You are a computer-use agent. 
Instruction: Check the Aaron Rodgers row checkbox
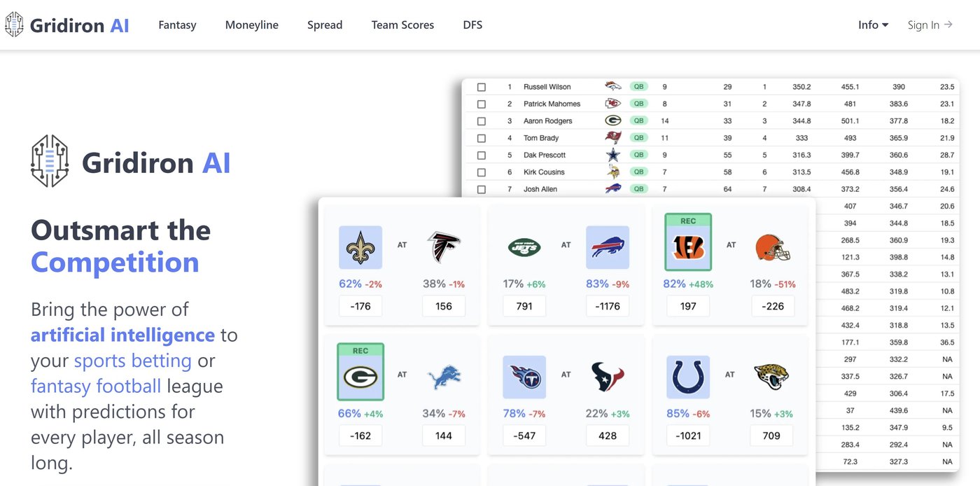pos(481,121)
